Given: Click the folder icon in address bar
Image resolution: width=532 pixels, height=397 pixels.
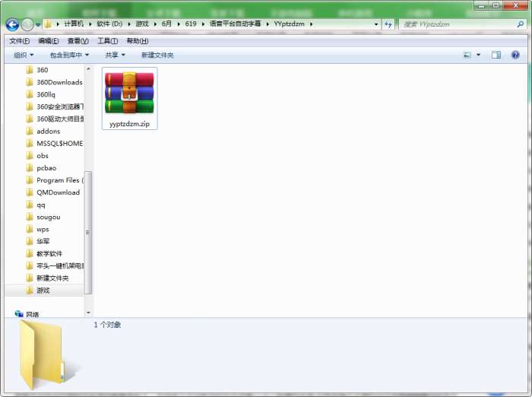Looking at the screenshot, I should coord(48,24).
